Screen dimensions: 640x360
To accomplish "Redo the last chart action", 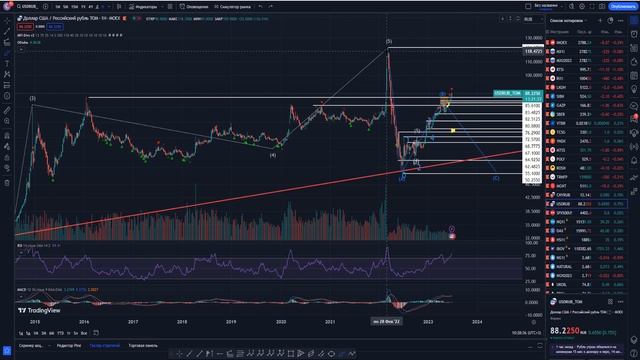I will point(270,7).
